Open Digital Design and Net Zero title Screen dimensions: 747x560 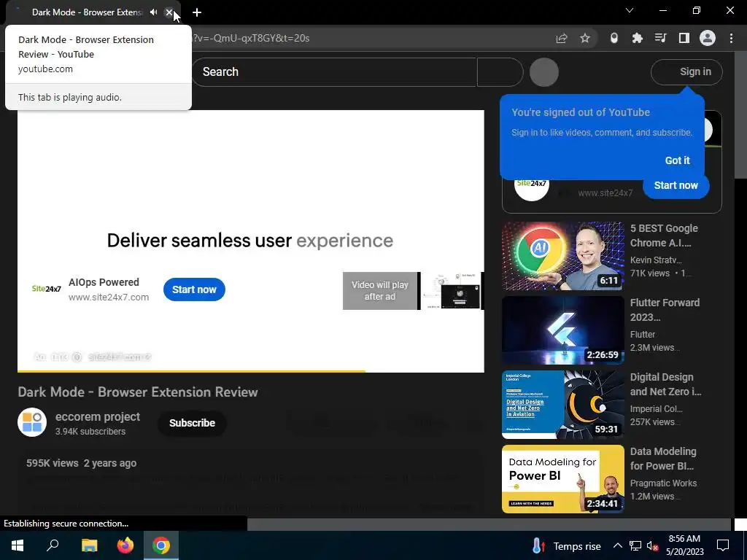pos(665,384)
